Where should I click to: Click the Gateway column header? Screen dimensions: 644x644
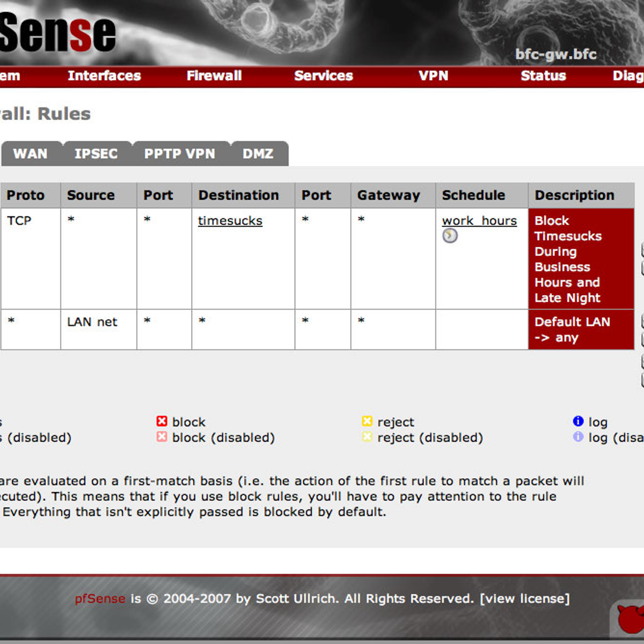click(x=393, y=195)
